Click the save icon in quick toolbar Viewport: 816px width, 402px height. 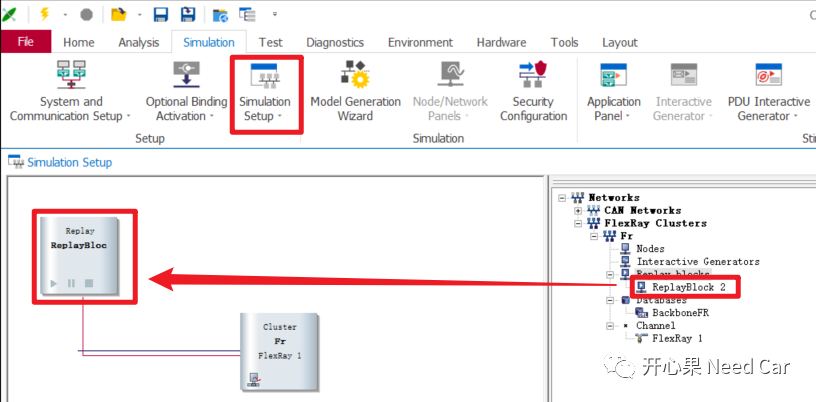(160, 14)
